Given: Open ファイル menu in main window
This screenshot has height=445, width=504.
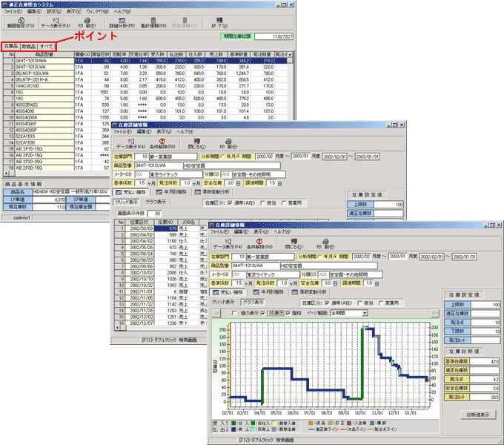Looking at the screenshot, I should point(13,11).
